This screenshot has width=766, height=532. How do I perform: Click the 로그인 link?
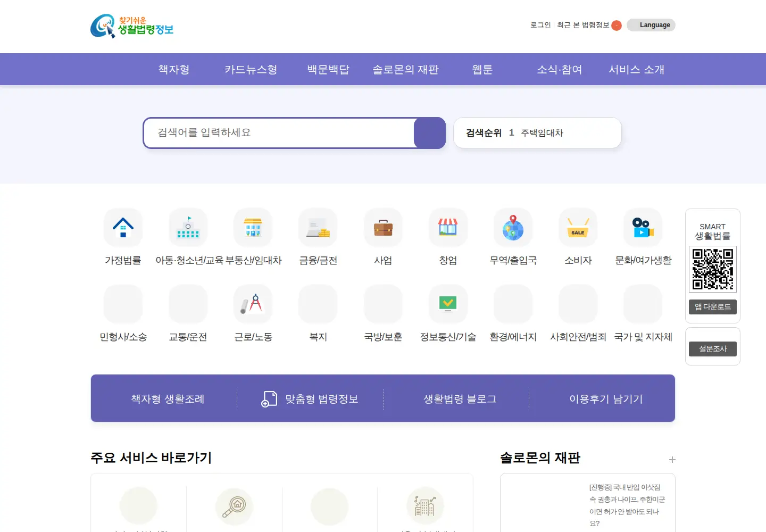[x=540, y=25]
